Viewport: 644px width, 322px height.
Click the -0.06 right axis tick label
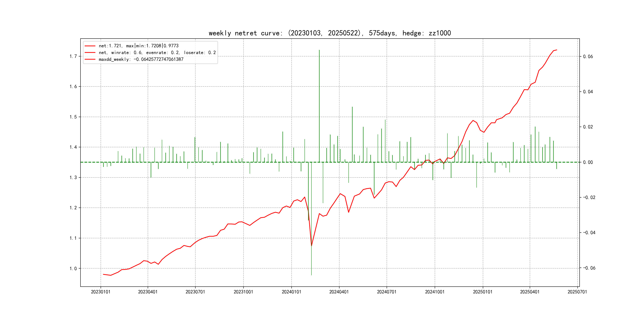tap(589, 268)
